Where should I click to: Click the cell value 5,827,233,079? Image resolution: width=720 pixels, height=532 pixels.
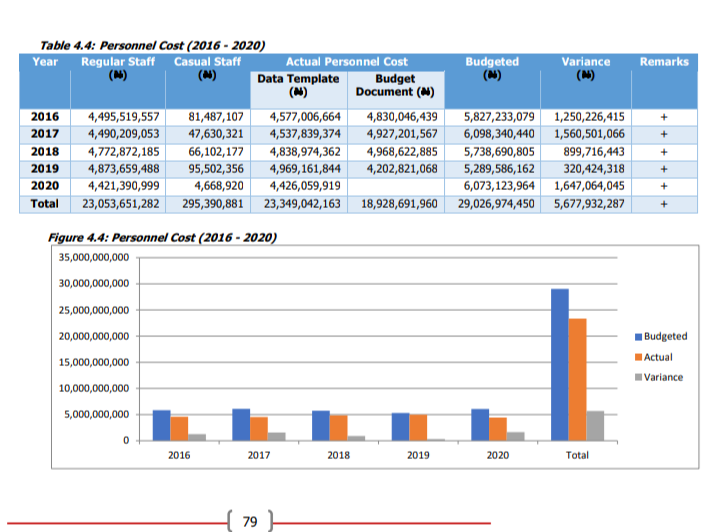point(499,117)
